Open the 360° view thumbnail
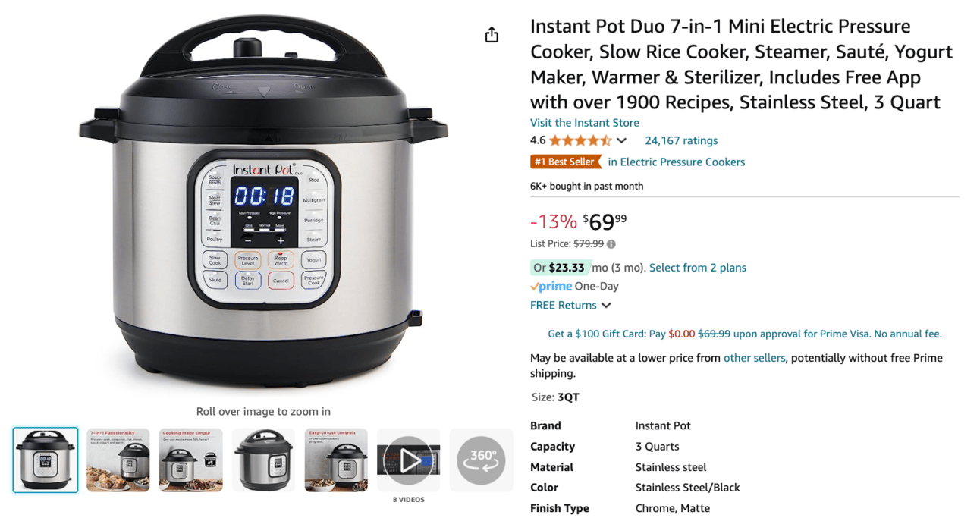Screen dimensions: 980x518 (481, 460)
